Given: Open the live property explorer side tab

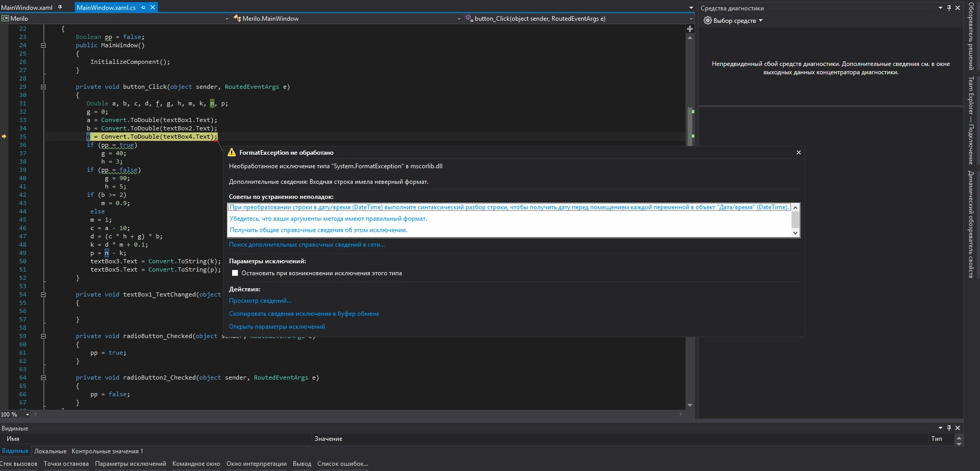Looking at the screenshot, I should coord(971,224).
